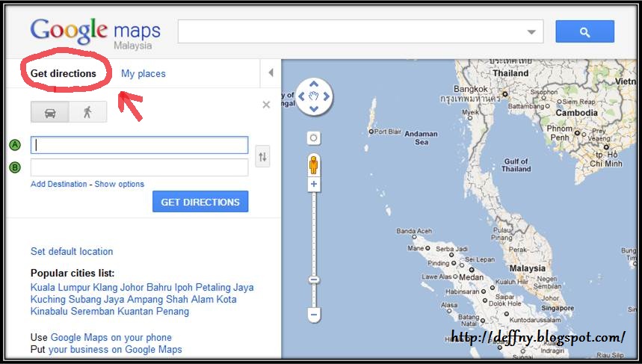Open the search box dropdown arrow
The height and width of the screenshot is (364, 642).
pos(531,32)
